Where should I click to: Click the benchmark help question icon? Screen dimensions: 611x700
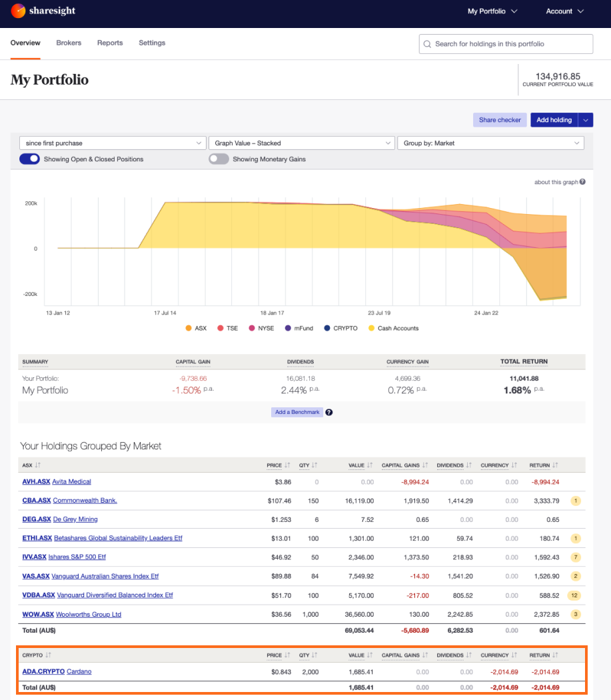pyautogui.click(x=329, y=412)
